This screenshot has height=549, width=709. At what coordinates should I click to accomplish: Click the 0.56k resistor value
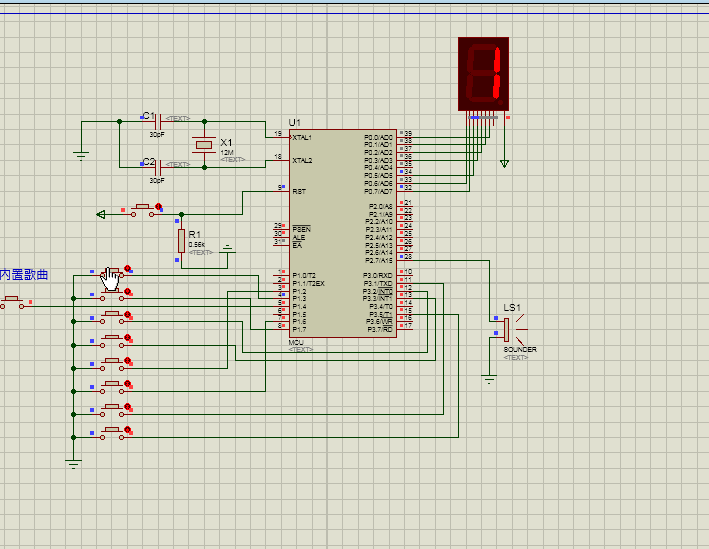(197, 244)
